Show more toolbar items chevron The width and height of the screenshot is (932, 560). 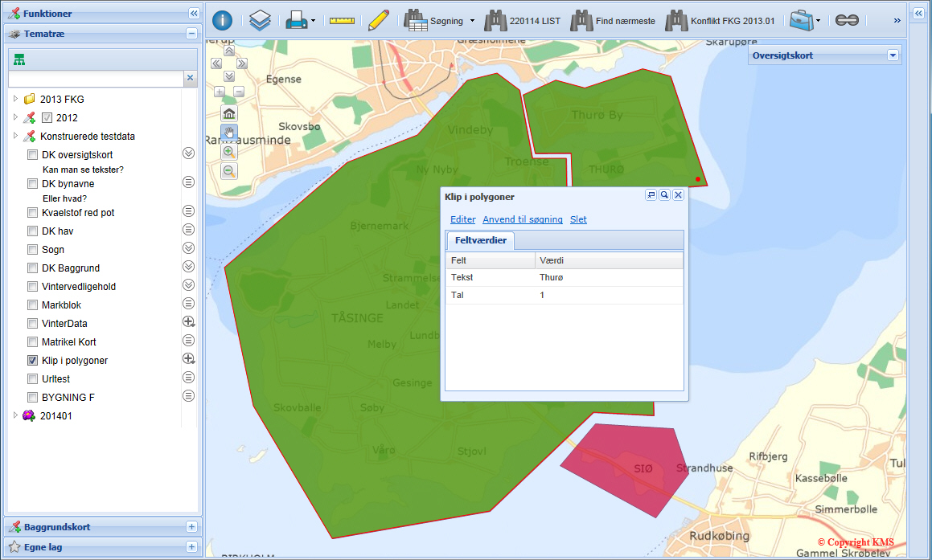(x=897, y=21)
